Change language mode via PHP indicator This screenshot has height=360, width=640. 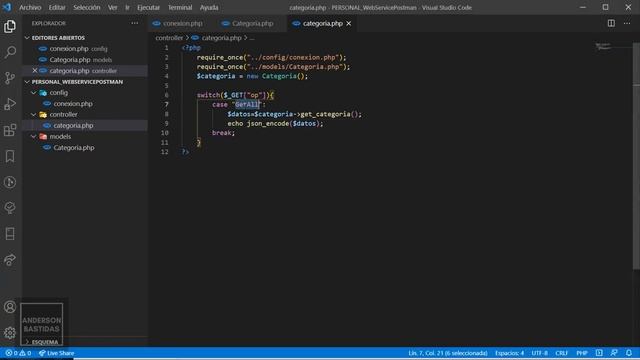pyautogui.click(x=582, y=353)
